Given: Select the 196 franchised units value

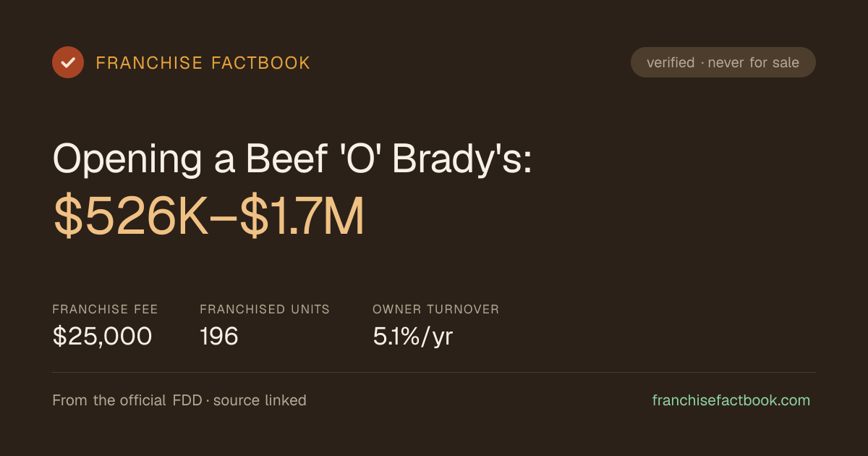Looking at the screenshot, I should click(x=219, y=336).
